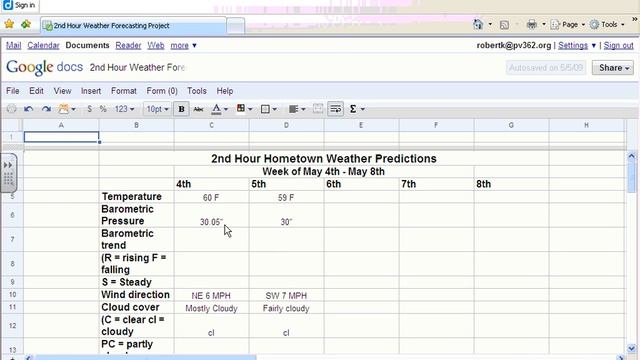Open the Edit menu
Screen dimensions: 640x360
tap(36, 91)
